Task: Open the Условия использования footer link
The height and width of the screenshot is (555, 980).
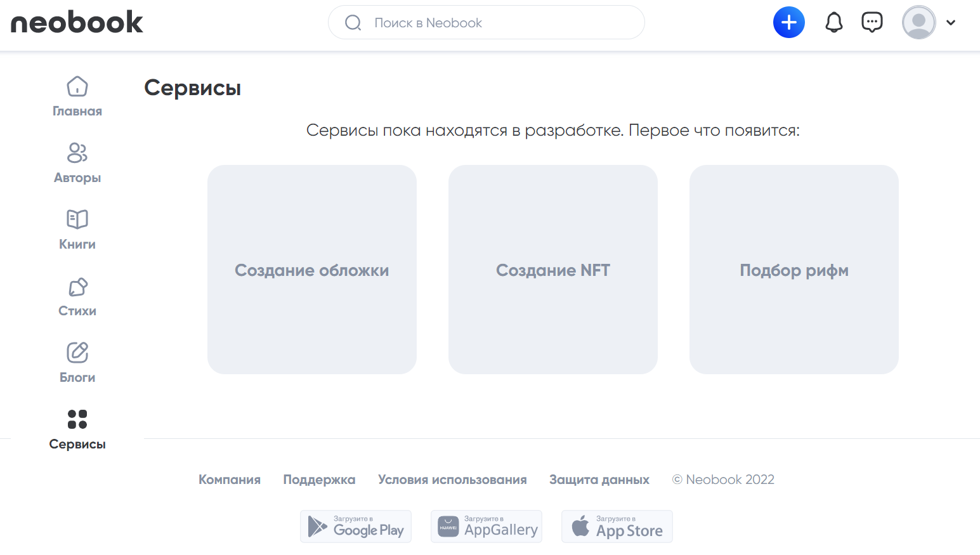Action: (452, 480)
